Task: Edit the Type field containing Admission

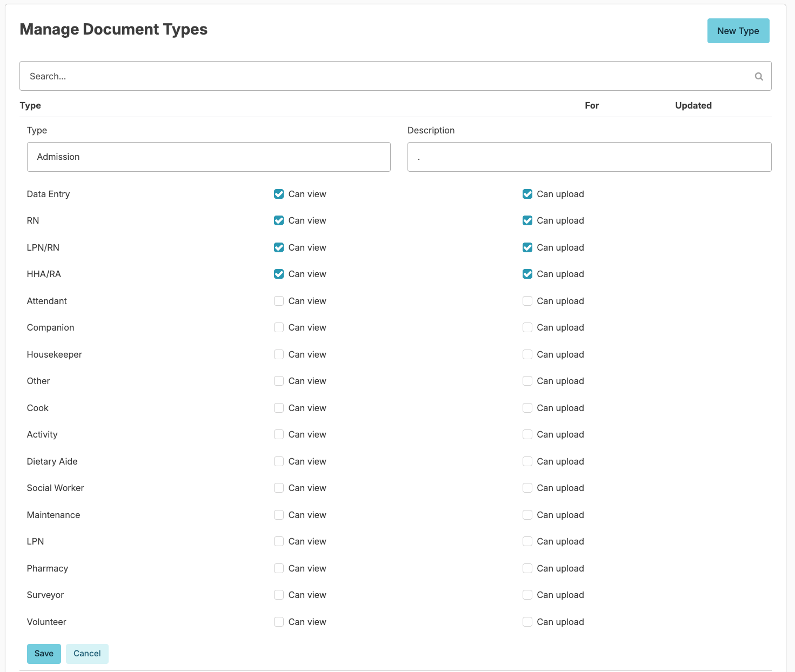Action: point(209,157)
